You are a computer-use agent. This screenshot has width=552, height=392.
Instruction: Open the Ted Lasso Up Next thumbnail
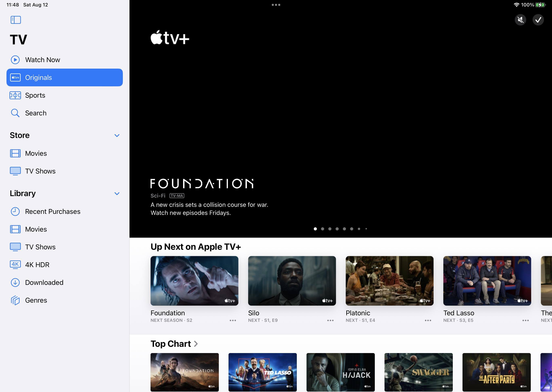[x=487, y=281]
